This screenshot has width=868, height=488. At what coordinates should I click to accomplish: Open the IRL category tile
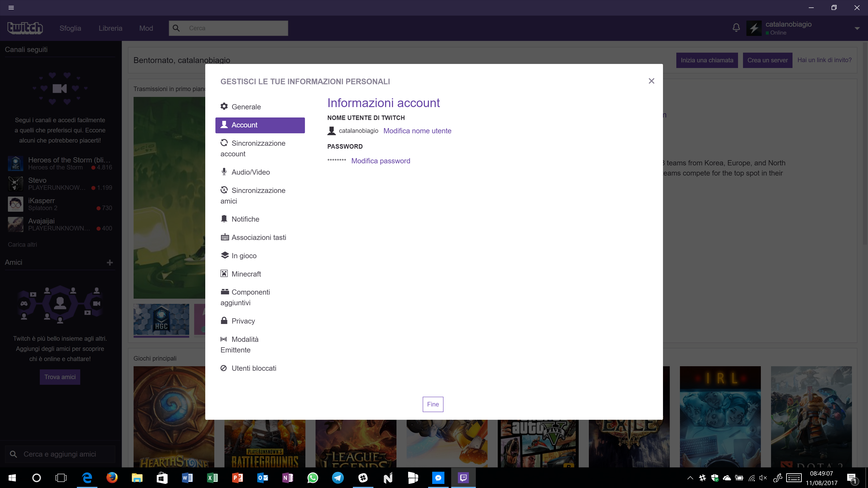tap(720, 417)
